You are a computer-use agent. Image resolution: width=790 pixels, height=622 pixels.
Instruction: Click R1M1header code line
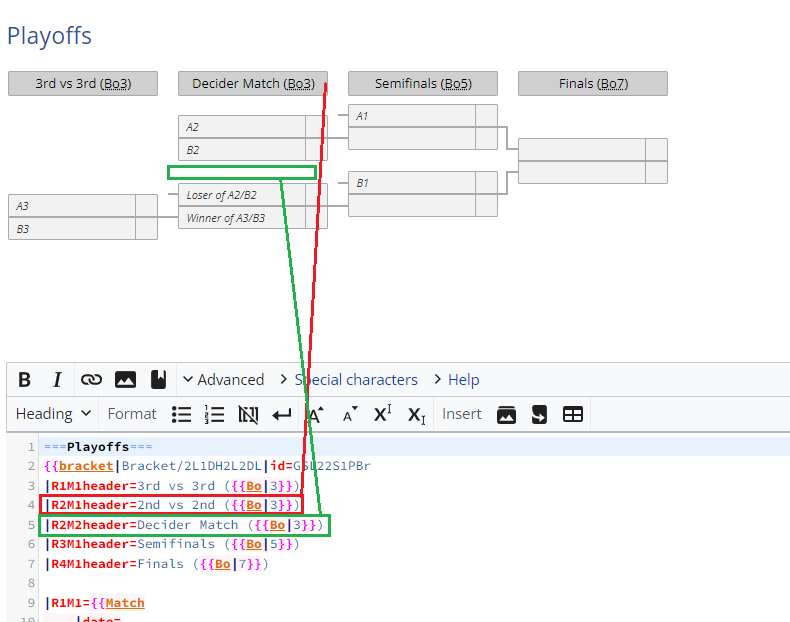pyautogui.click(x=172, y=486)
